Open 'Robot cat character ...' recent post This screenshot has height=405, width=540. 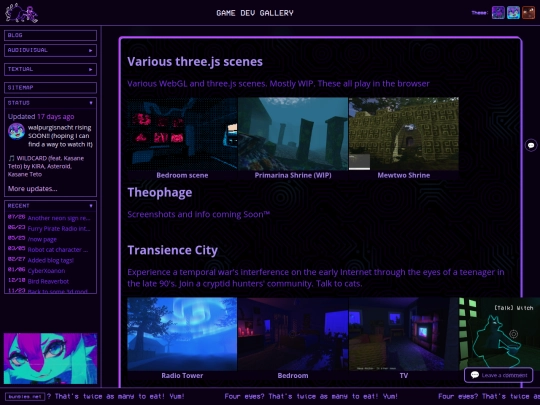click(x=58, y=250)
